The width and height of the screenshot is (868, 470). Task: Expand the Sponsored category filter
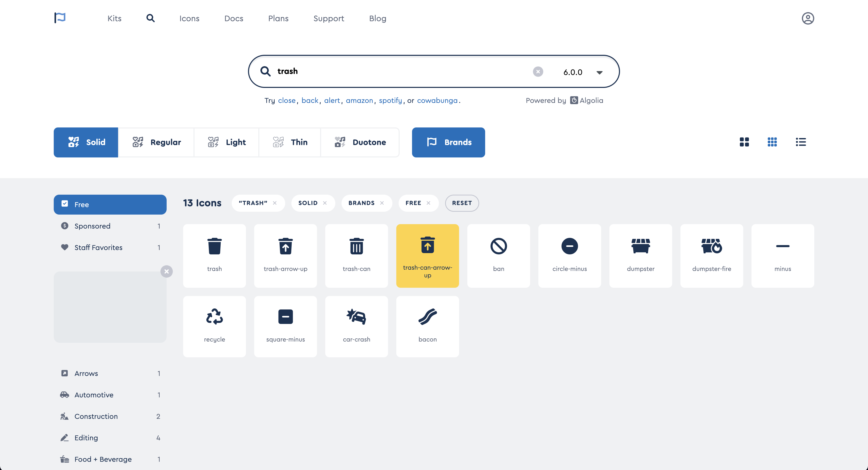[92, 226]
